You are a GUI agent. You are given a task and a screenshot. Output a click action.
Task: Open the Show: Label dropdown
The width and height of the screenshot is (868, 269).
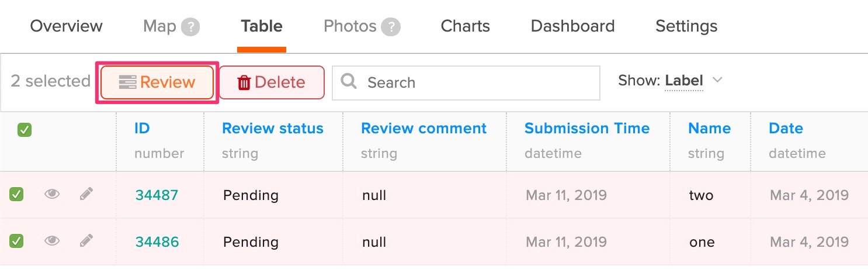671,81
